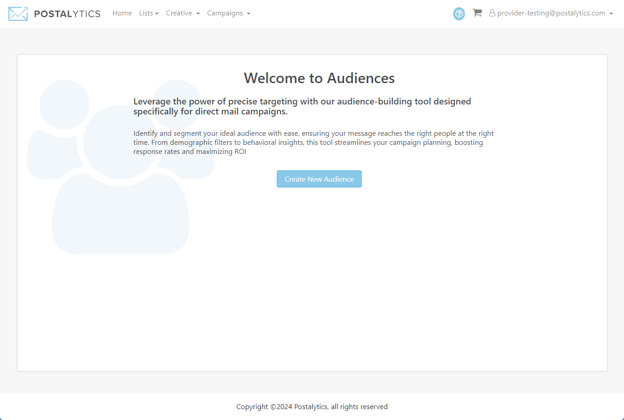
Task: Go to the Home menu item
Action: coord(122,13)
